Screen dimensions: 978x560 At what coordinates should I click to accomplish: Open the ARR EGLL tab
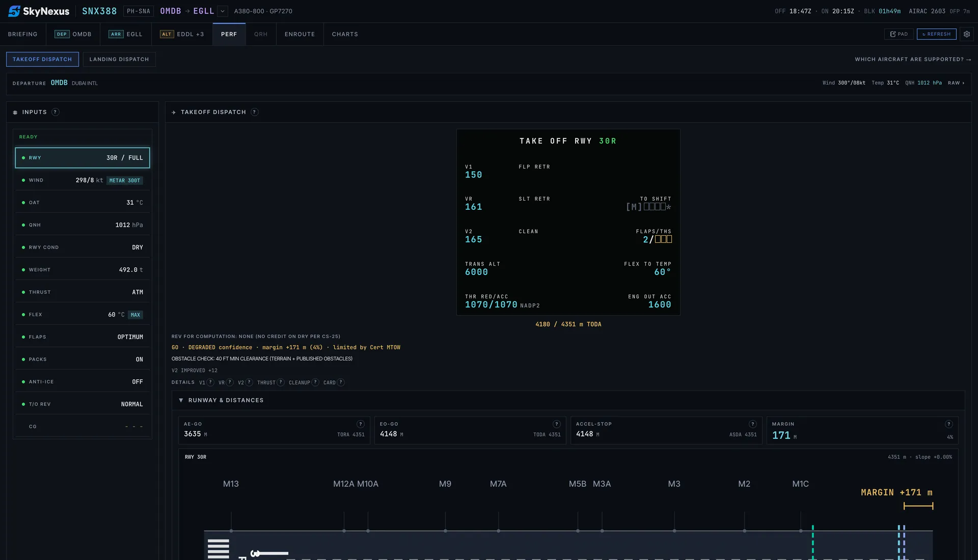click(x=126, y=34)
